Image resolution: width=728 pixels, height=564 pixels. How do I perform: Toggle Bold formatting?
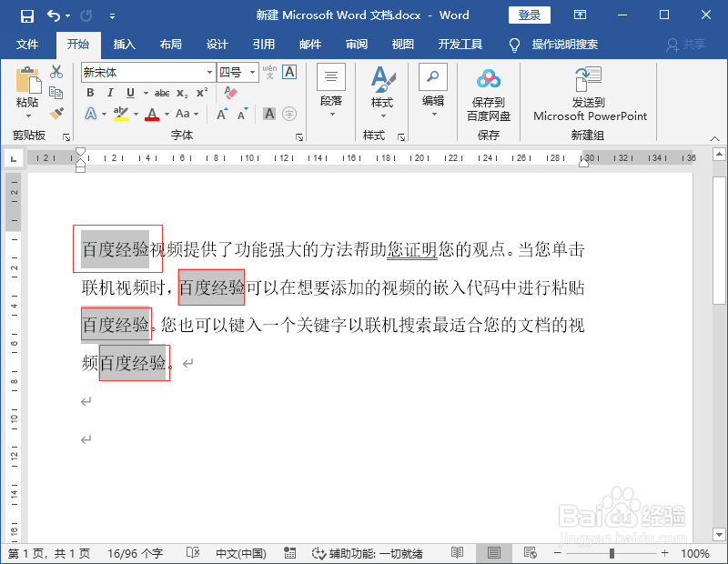point(90,93)
